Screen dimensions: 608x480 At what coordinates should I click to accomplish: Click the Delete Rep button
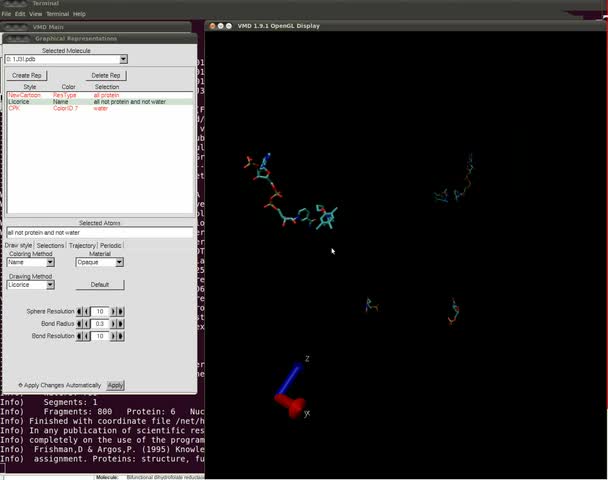coord(106,76)
